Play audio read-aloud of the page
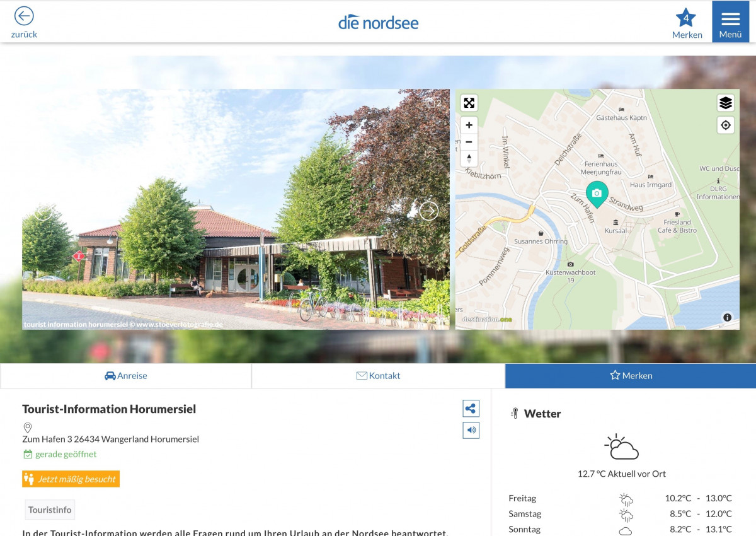The image size is (756, 536). 471,431
